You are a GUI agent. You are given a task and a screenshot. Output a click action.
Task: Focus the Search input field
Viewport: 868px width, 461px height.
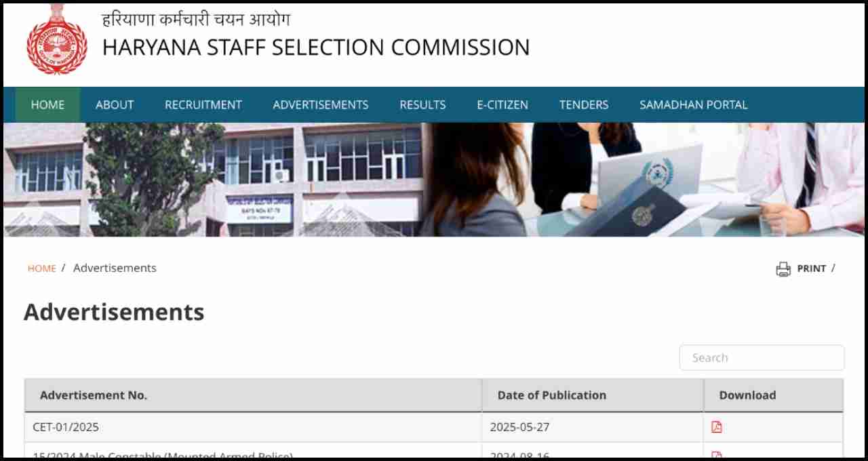(x=762, y=358)
